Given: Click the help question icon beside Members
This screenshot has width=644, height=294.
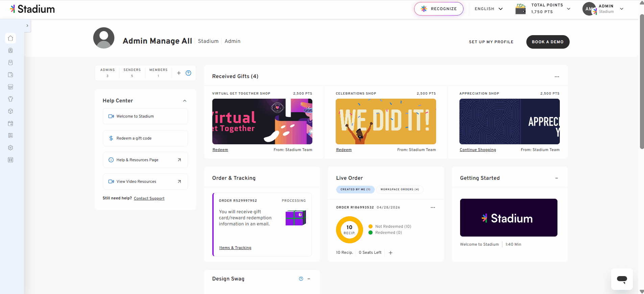Looking at the screenshot, I should click(x=189, y=73).
